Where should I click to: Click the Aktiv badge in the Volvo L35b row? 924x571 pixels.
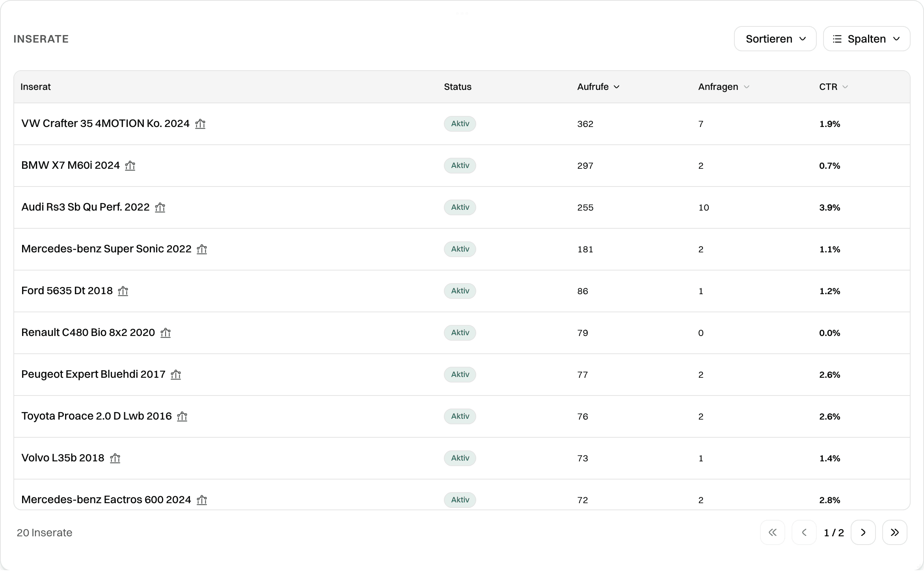[460, 458]
